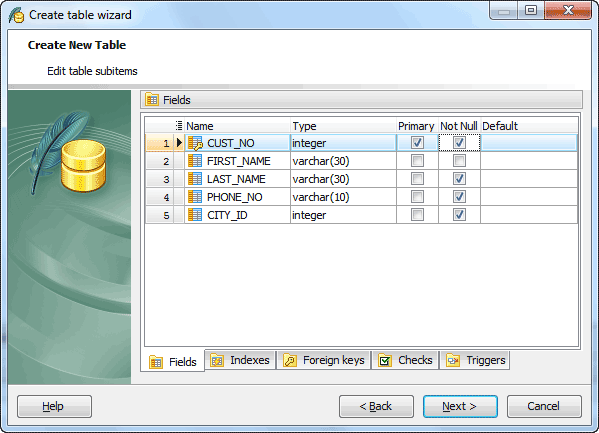This screenshot has height=433, width=599.
Task: Mark LAST_NAME as Primary
Action: [417, 178]
